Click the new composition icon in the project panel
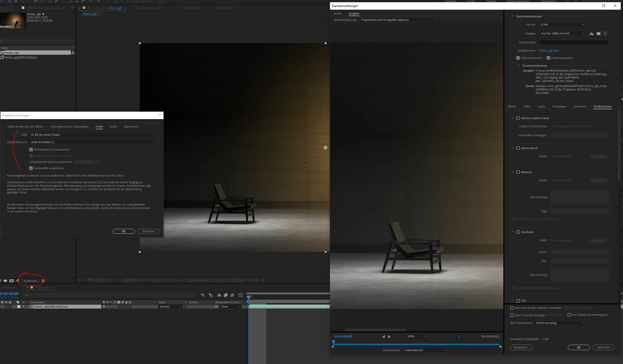Image resolution: width=623 pixels, height=364 pixels. point(11,281)
